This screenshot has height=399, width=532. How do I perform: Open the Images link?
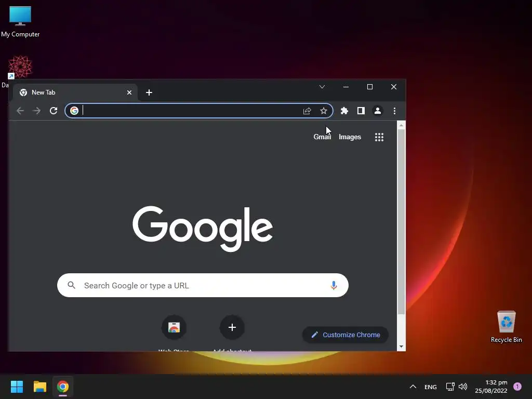350,137
